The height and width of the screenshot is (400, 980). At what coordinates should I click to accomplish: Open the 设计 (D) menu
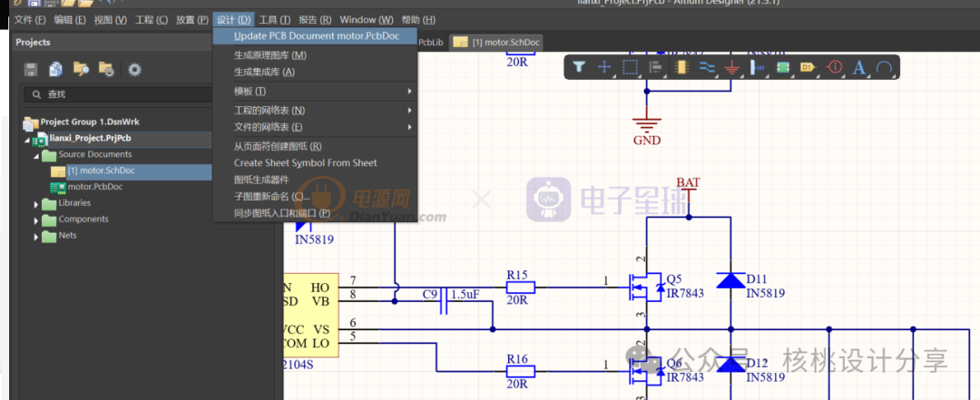click(234, 19)
